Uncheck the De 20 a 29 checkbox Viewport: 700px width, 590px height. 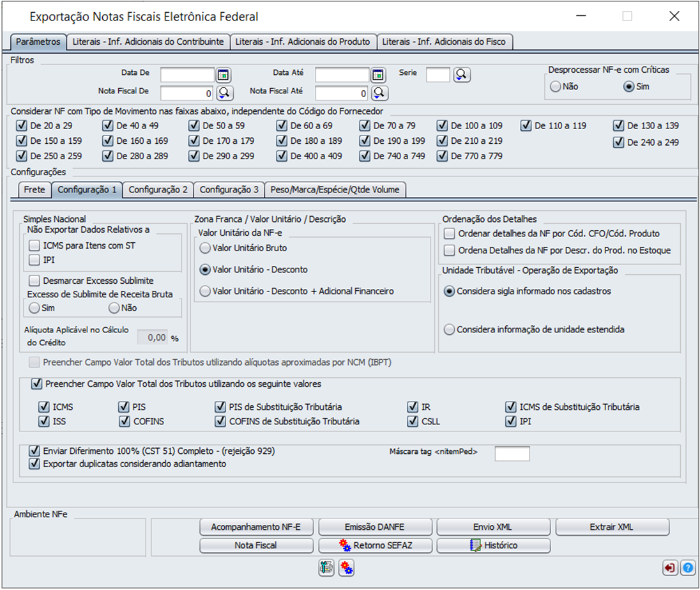pyautogui.click(x=22, y=125)
